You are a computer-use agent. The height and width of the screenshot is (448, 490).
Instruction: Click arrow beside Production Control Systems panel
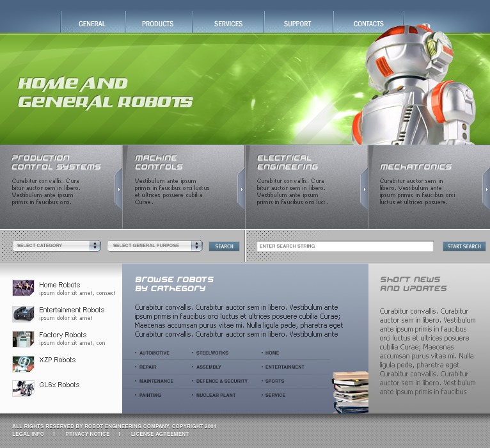click(x=119, y=189)
